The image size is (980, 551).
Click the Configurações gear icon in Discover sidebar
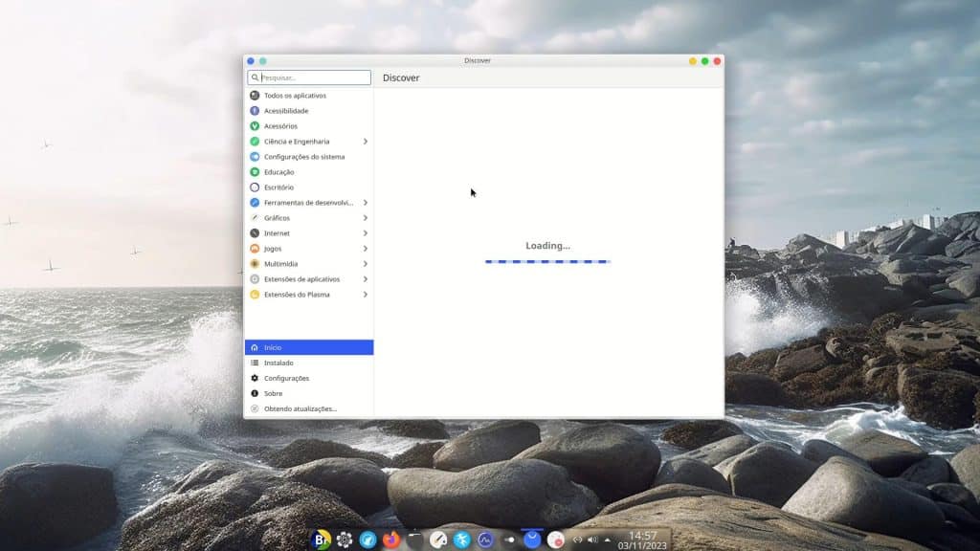click(256, 378)
